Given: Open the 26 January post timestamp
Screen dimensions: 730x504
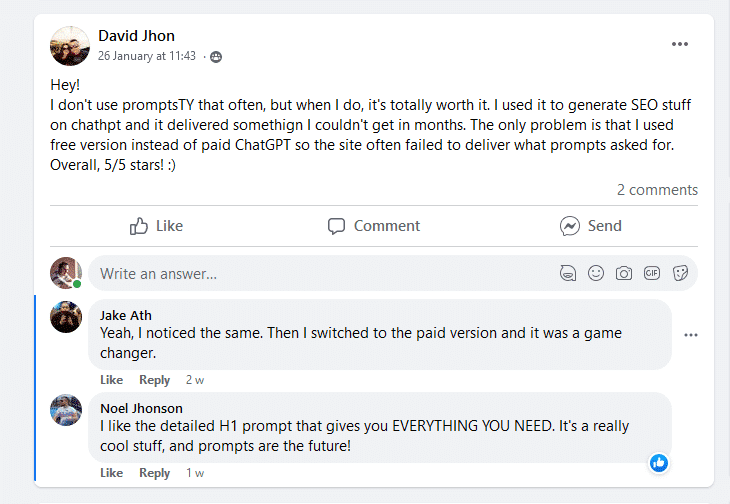Looking at the screenshot, I should click(x=147, y=57).
